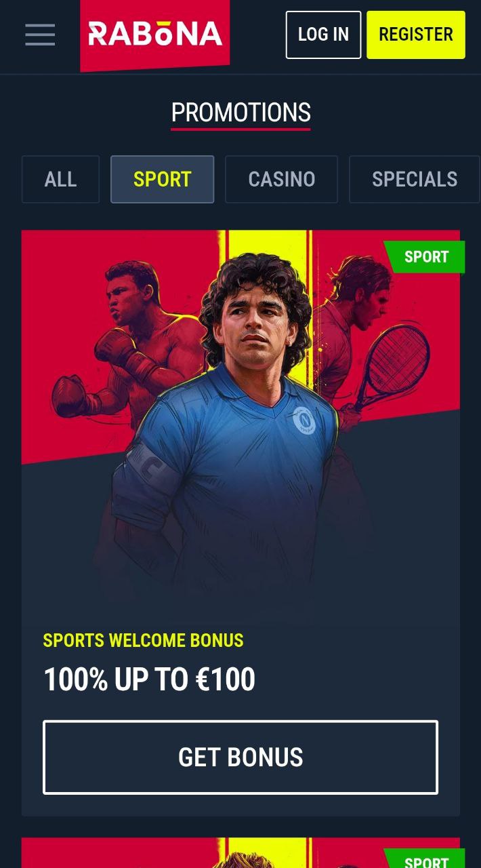The height and width of the screenshot is (868, 481).
Task: Open the Sports Welcome Bonus title link
Action: pos(143,640)
